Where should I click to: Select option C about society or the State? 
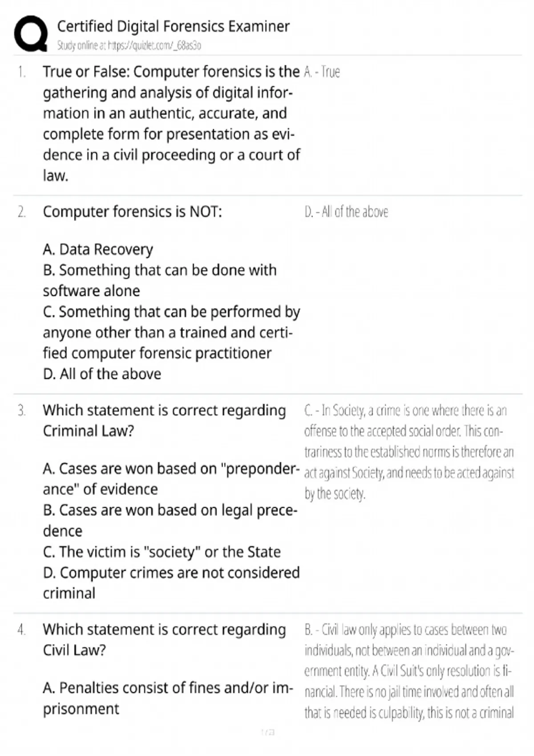point(162,552)
